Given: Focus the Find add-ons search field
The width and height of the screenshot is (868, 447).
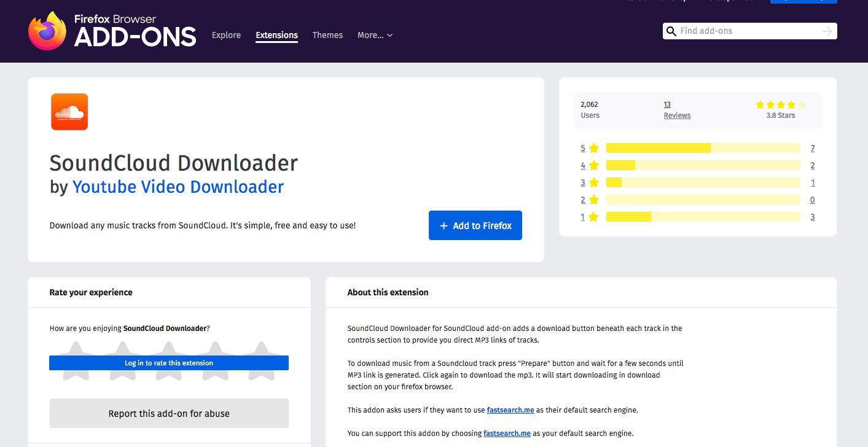Looking at the screenshot, I should tap(749, 31).
